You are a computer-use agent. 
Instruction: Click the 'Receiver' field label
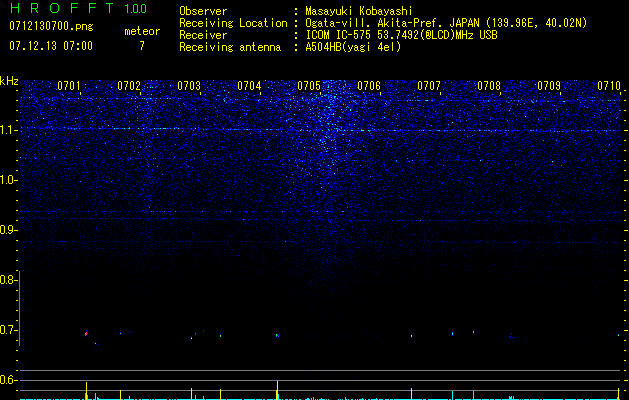click(x=203, y=35)
